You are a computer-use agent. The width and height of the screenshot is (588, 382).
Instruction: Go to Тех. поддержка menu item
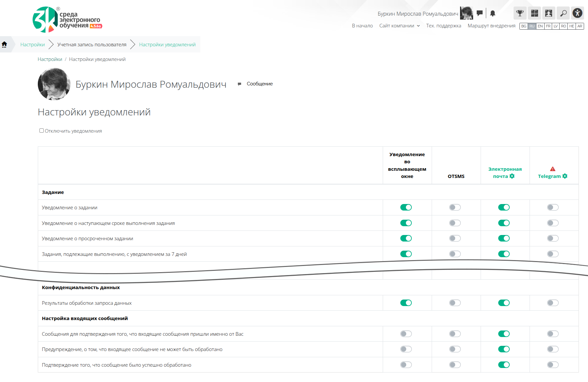tap(443, 26)
